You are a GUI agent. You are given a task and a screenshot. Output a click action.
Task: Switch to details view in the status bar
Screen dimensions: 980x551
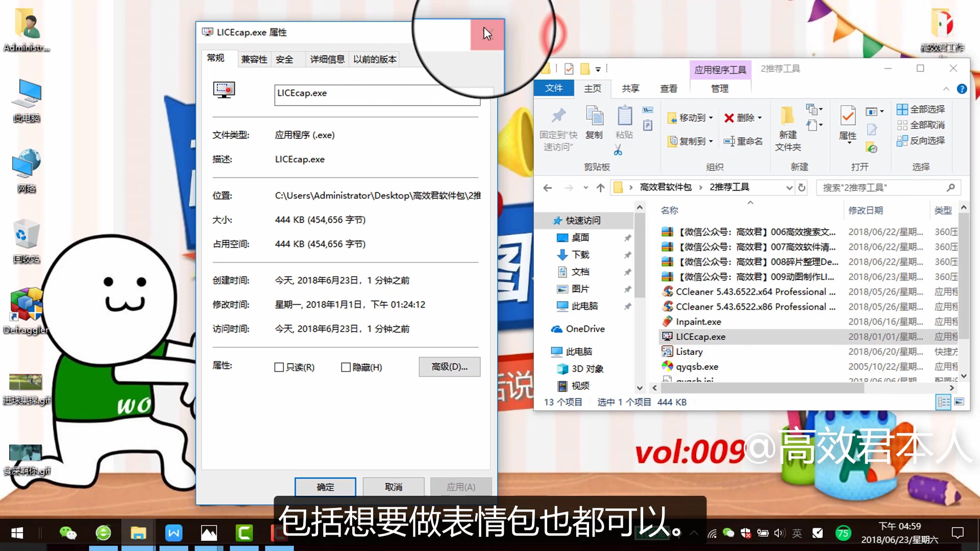(x=943, y=402)
